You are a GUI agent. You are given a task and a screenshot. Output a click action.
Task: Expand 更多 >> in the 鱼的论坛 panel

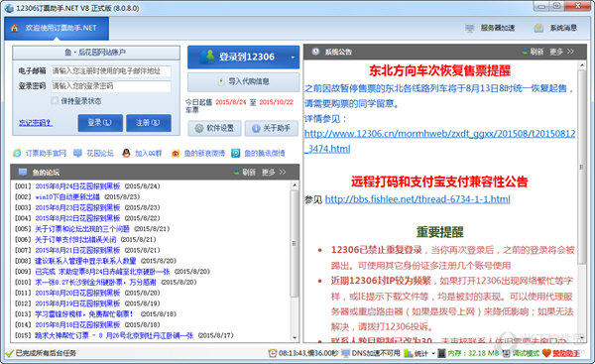tap(274, 172)
